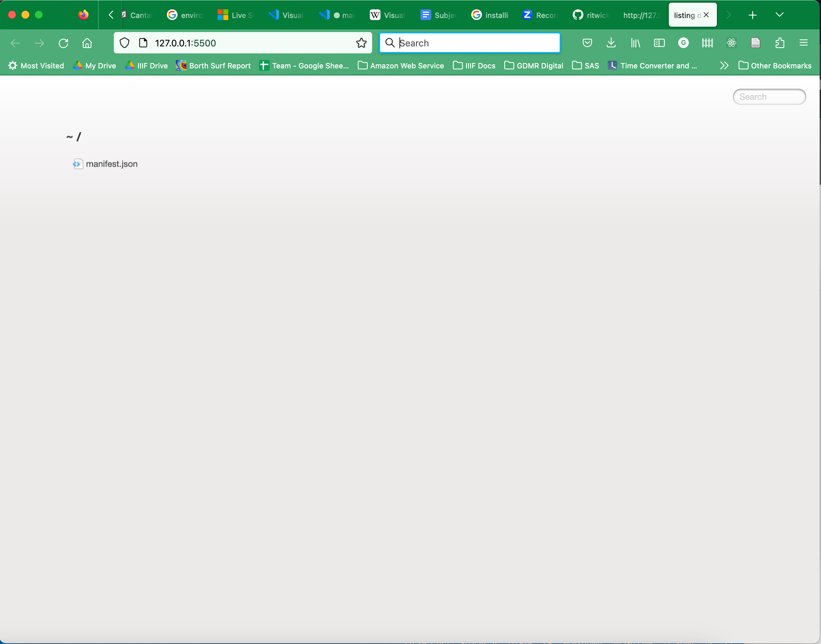Go to the browser home page icon
The image size is (821, 644).
(x=87, y=43)
